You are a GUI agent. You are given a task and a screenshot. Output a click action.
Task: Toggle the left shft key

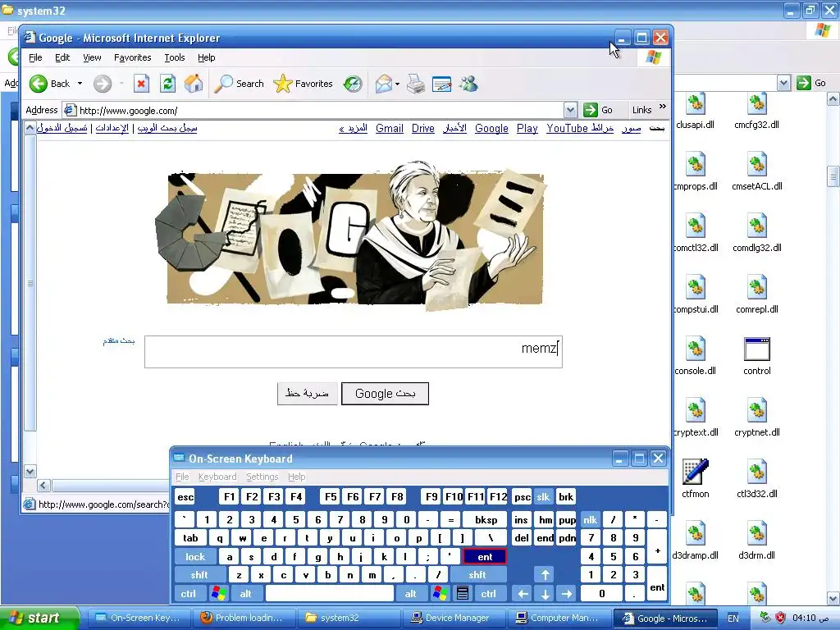pos(199,575)
